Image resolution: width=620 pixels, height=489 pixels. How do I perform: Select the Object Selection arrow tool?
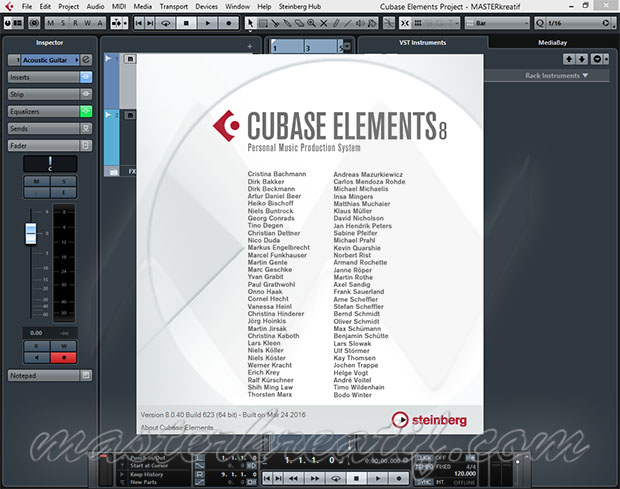(250, 23)
